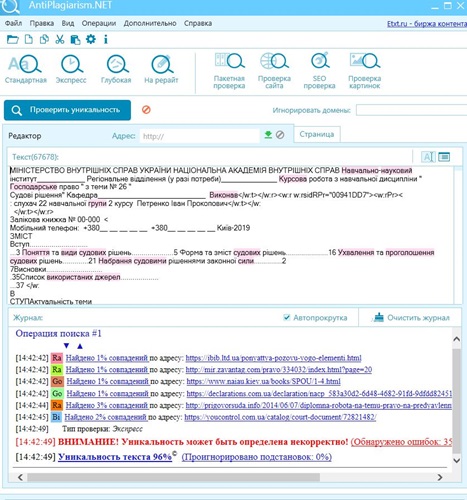Start Стандартная check mode
The width and height of the screenshot is (467, 500).
coord(25,69)
